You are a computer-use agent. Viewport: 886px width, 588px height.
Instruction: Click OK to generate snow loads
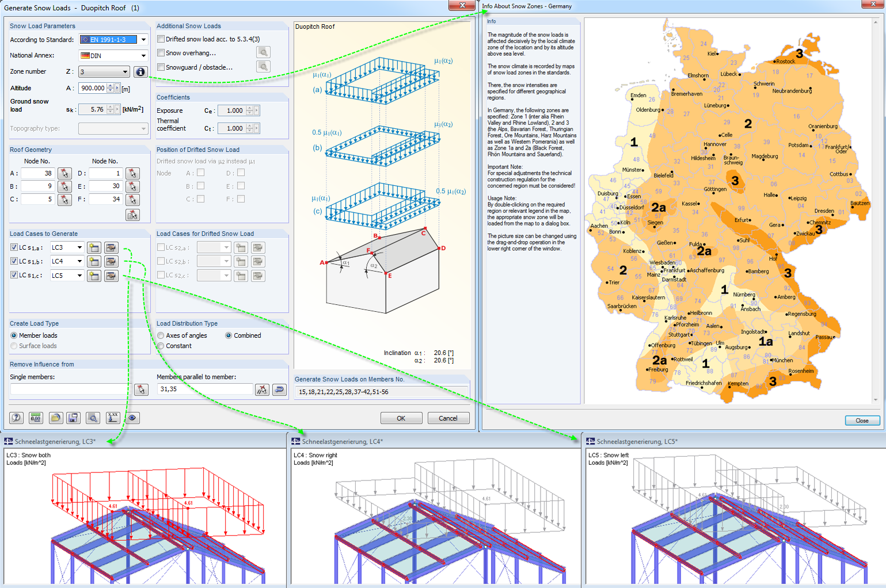pos(401,418)
